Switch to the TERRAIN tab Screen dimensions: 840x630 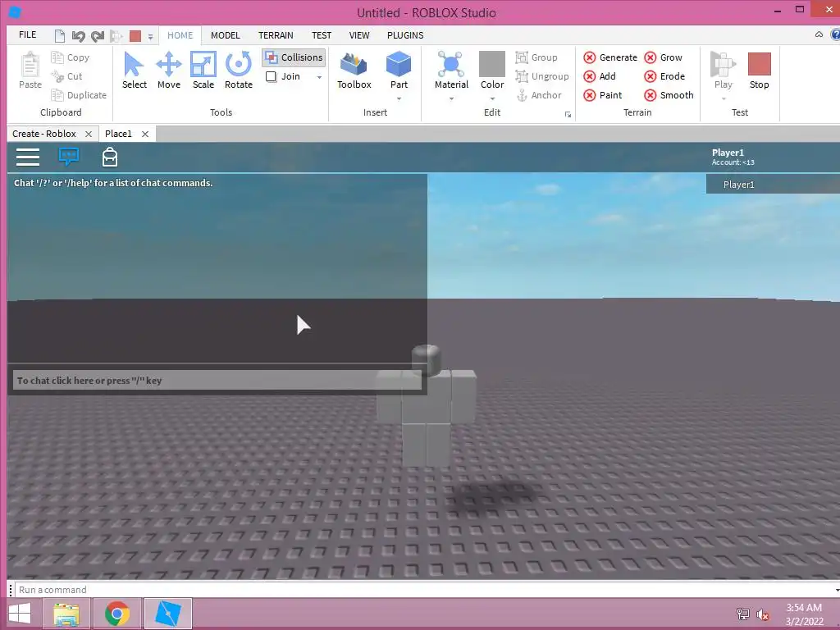pyautogui.click(x=276, y=34)
